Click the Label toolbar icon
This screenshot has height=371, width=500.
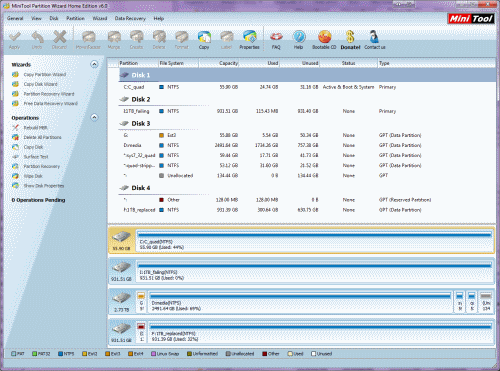pos(227,40)
